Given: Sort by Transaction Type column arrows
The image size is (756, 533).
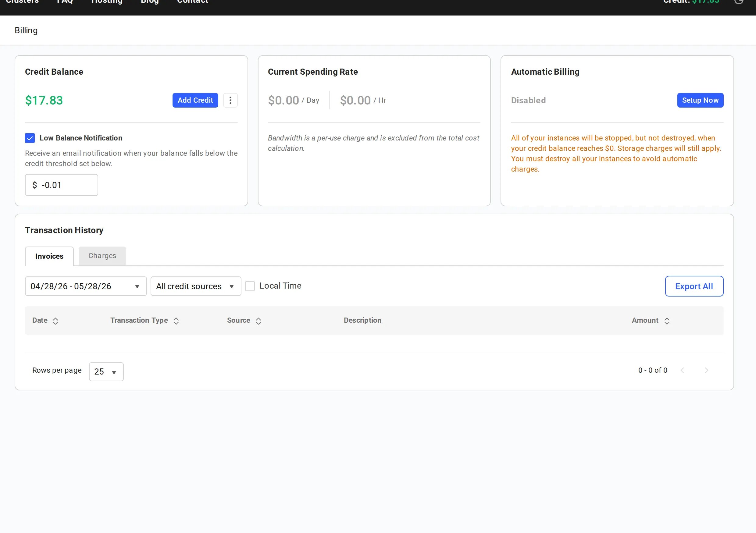Looking at the screenshot, I should (x=176, y=321).
